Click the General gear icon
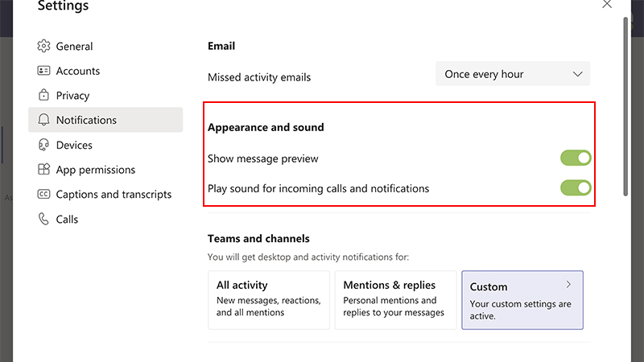Viewport: 644px width, 362px height. click(x=43, y=47)
